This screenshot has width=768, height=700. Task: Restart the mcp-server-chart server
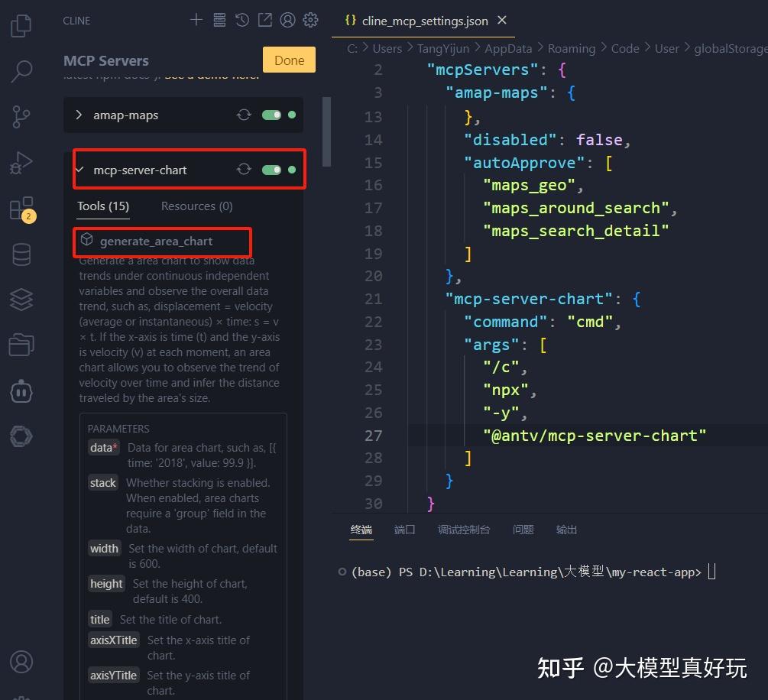click(244, 169)
